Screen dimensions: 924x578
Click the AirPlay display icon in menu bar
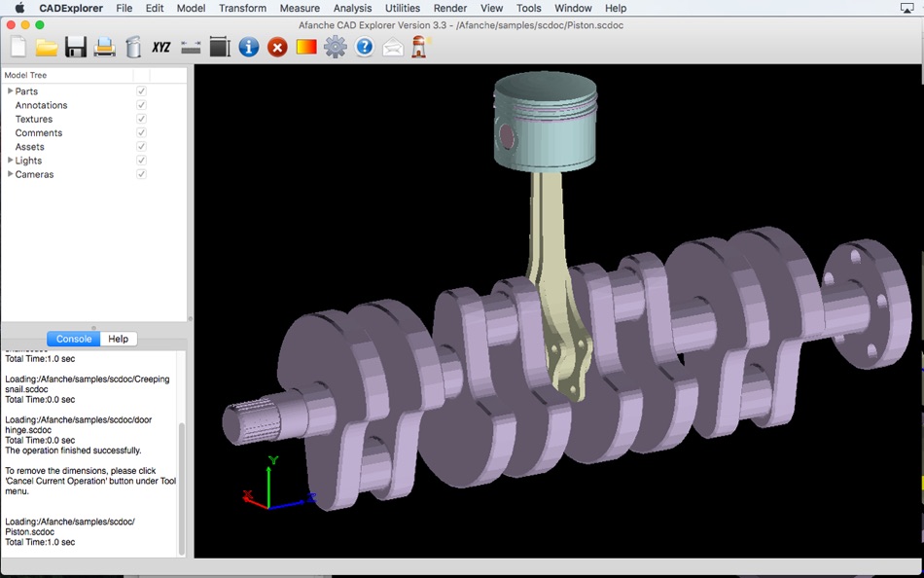[x=906, y=8]
